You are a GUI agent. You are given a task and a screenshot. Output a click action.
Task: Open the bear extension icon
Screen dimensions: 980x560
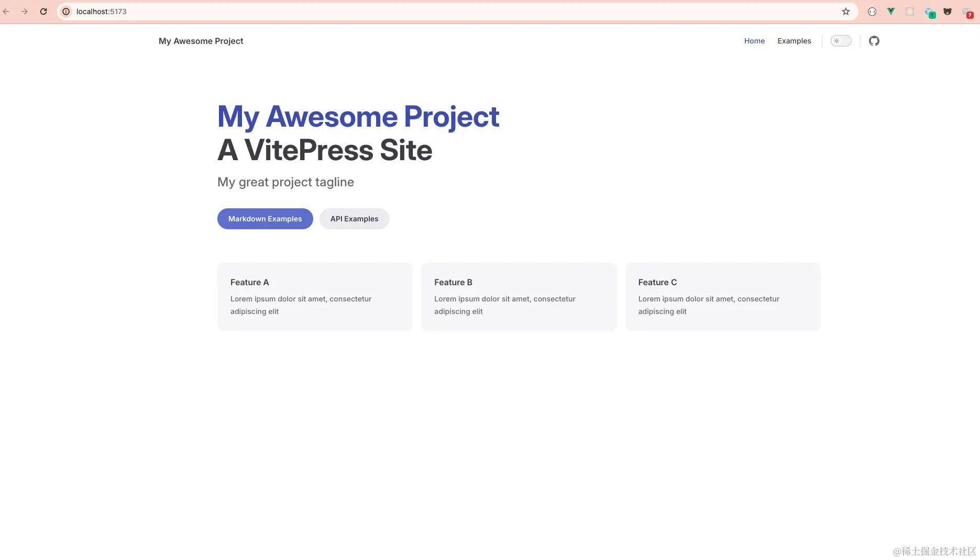click(x=948, y=12)
